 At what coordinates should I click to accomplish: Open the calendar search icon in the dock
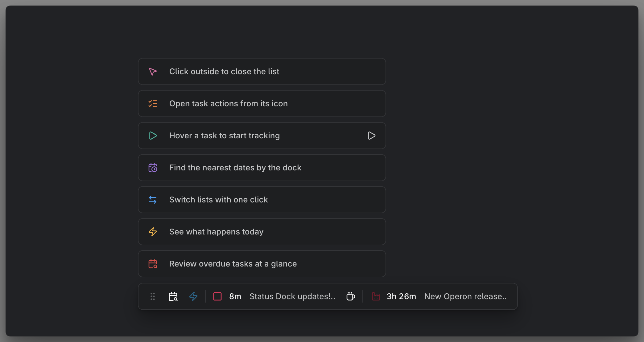coord(173,296)
